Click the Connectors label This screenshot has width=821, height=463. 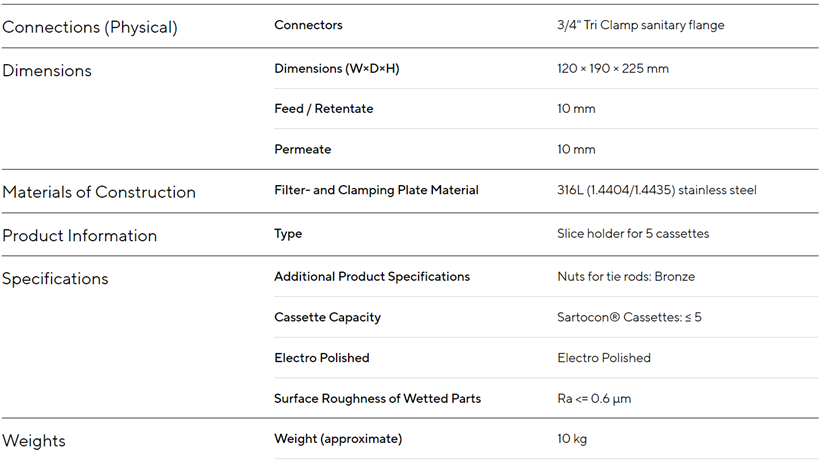click(x=308, y=25)
